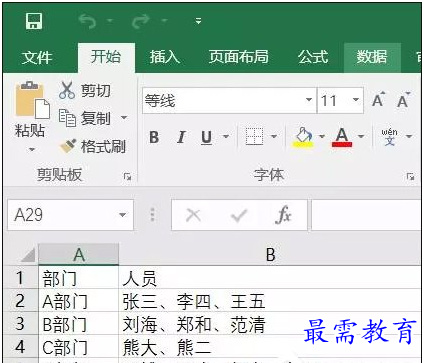Open the Borders dropdown arrow
425x363 pixels.
(x=274, y=136)
